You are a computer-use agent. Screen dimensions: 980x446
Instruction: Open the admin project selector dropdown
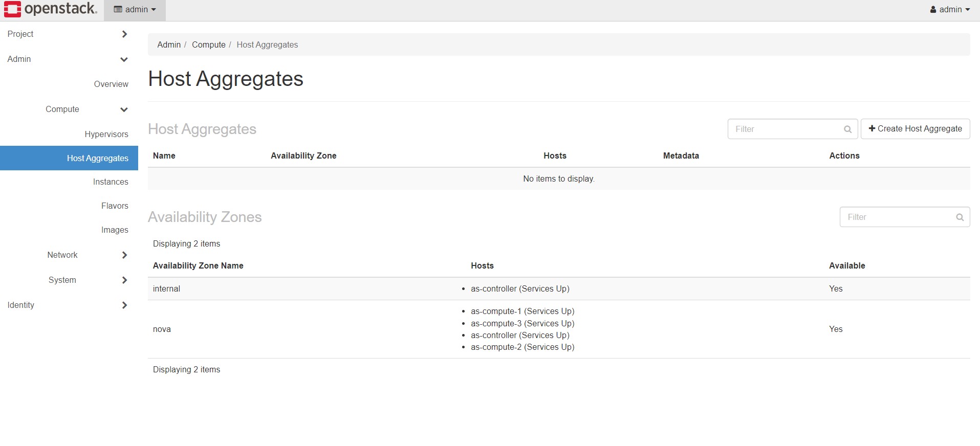pyautogui.click(x=135, y=10)
